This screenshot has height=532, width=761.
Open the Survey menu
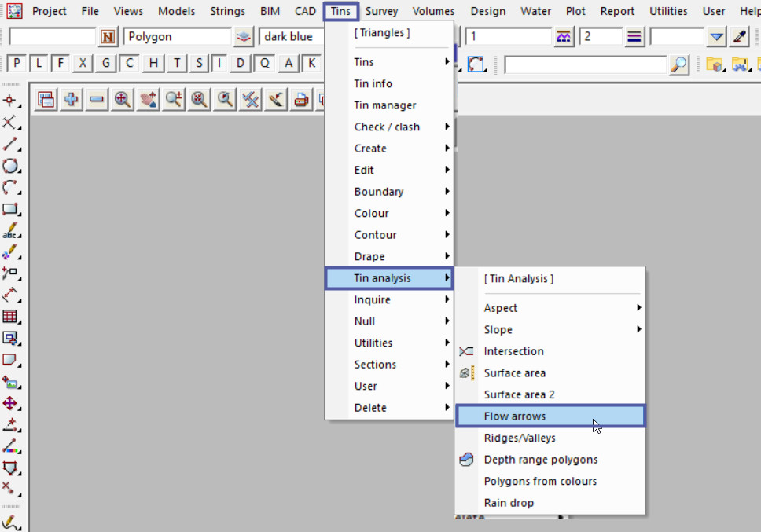382,11
